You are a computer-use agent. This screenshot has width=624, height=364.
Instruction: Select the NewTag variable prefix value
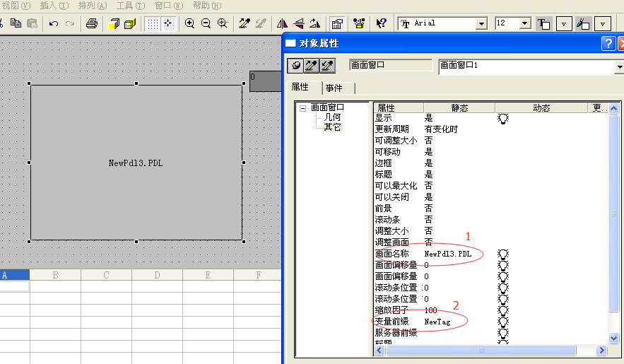(x=437, y=322)
